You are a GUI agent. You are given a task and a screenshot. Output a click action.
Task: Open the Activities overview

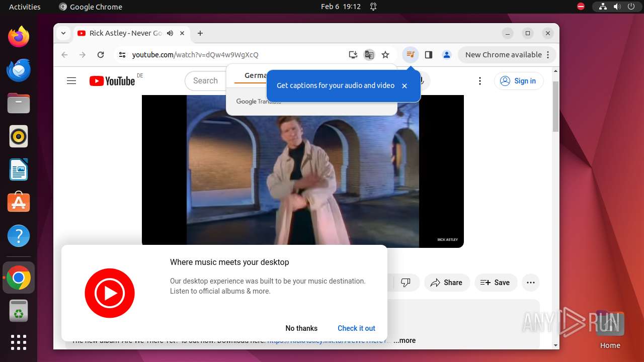(25, 7)
